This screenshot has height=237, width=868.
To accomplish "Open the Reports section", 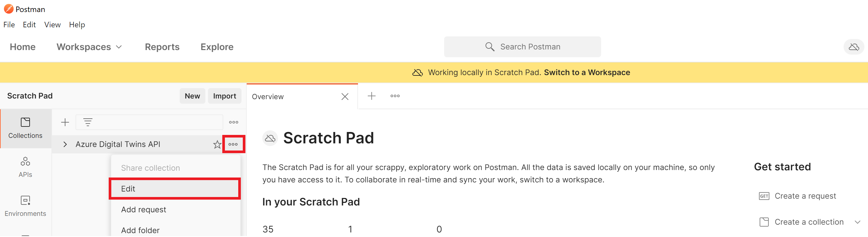I will pyautogui.click(x=162, y=47).
